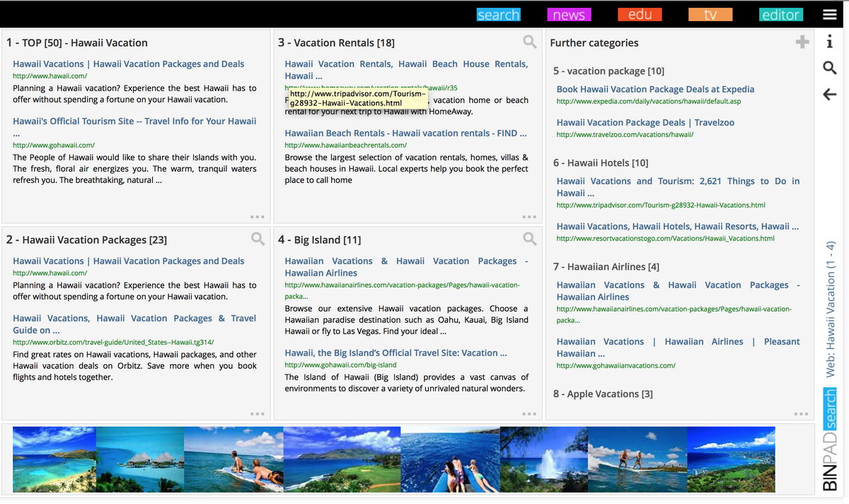The image size is (849, 504).
Task: Open the couple on boat thumbnail
Action: [450, 459]
